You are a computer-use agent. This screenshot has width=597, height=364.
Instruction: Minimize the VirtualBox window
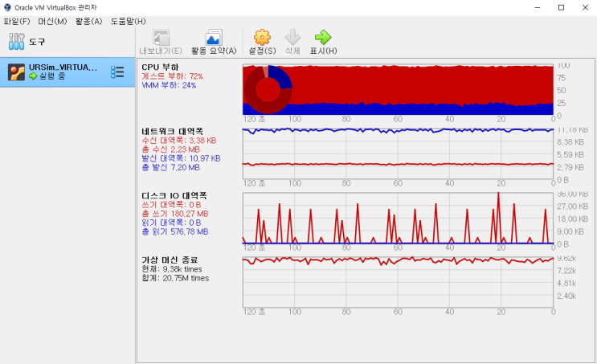[538, 7]
